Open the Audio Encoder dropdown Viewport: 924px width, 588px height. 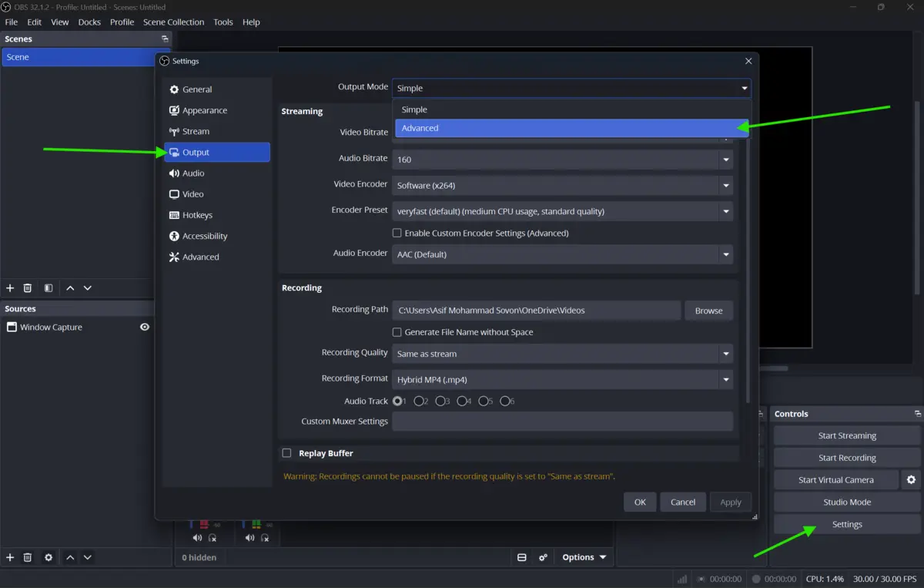pyautogui.click(x=562, y=254)
